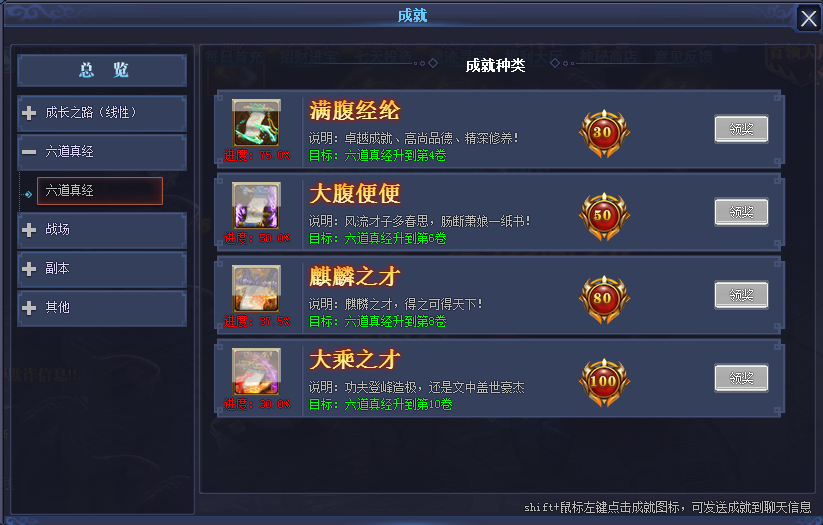Image resolution: width=823 pixels, height=525 pixels.
Task: Claim reward for 满腹经纶 achievement
Action: (741, 129)
